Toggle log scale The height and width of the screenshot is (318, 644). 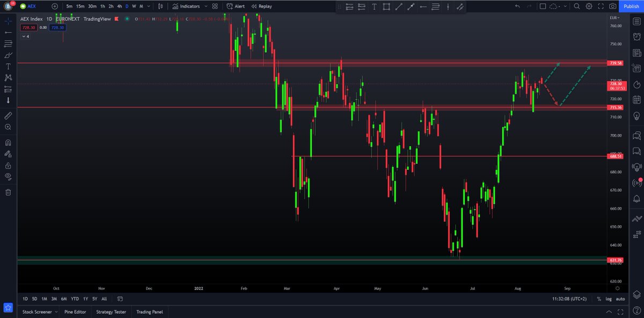coord(609,299)
